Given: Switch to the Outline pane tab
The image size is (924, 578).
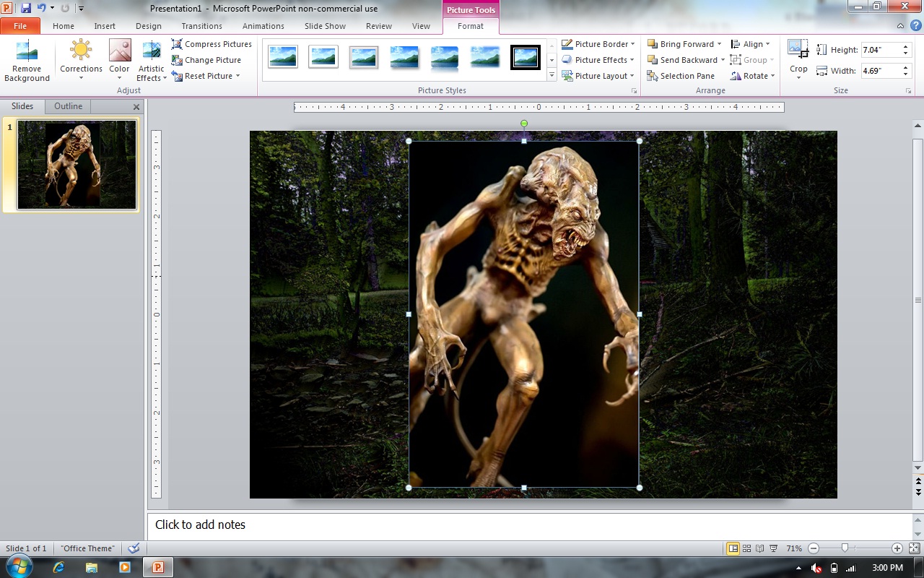Looking at the screenshot, I should point(68,106).
